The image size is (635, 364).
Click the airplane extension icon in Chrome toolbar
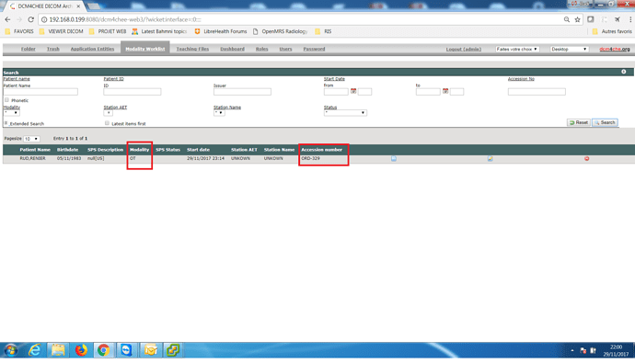tap(618, 19)
